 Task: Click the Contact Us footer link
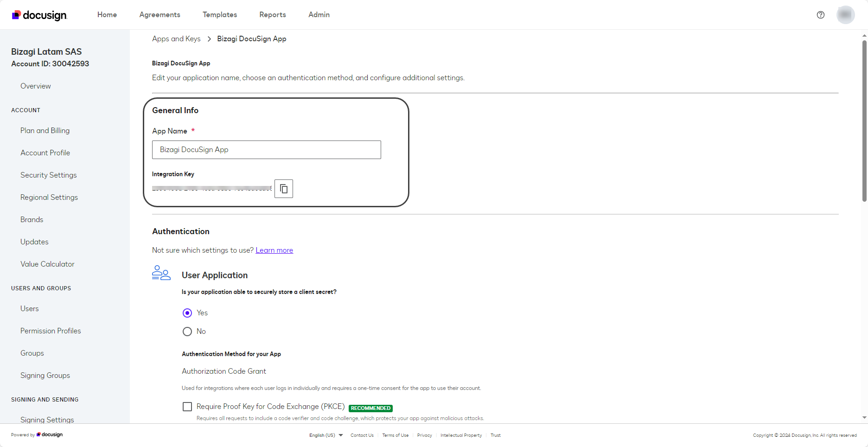point(362,435)
